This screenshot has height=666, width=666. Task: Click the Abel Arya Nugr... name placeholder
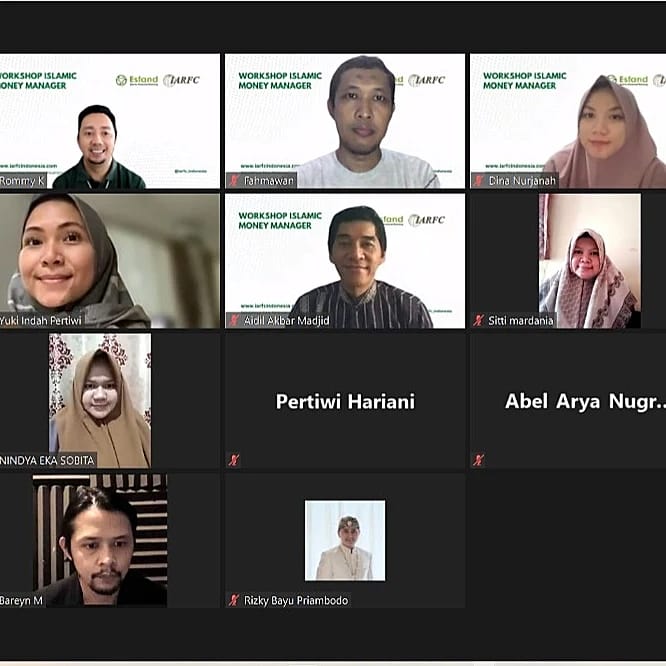pos(585,401)
